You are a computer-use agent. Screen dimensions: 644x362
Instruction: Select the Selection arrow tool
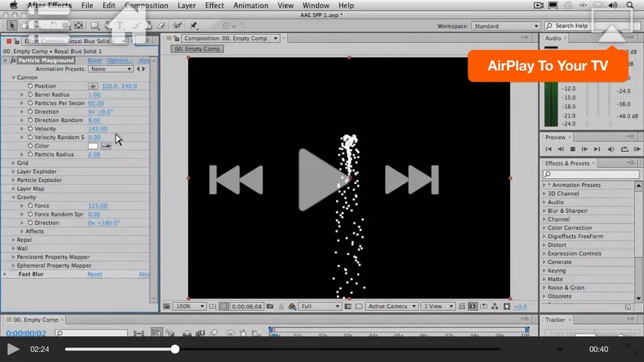point(11,25)
